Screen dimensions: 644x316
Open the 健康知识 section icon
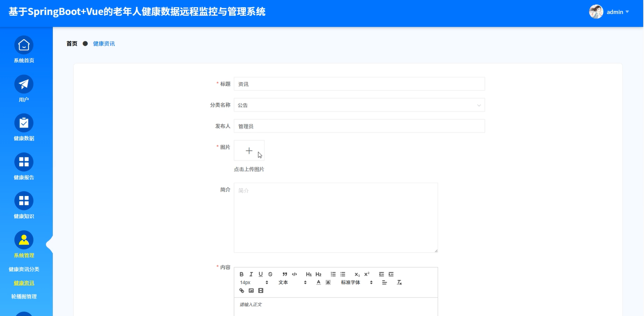tap(23, 201)
